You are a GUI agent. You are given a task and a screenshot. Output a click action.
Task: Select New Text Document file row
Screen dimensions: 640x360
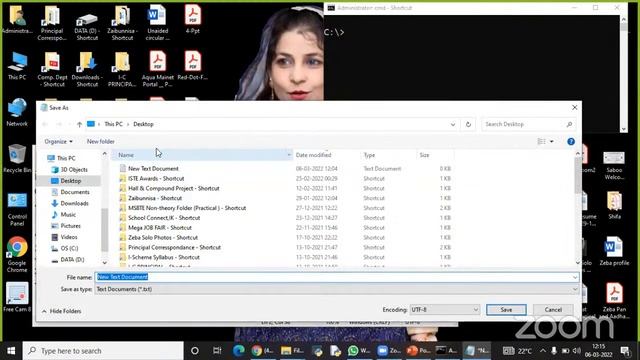pos(286,169)
